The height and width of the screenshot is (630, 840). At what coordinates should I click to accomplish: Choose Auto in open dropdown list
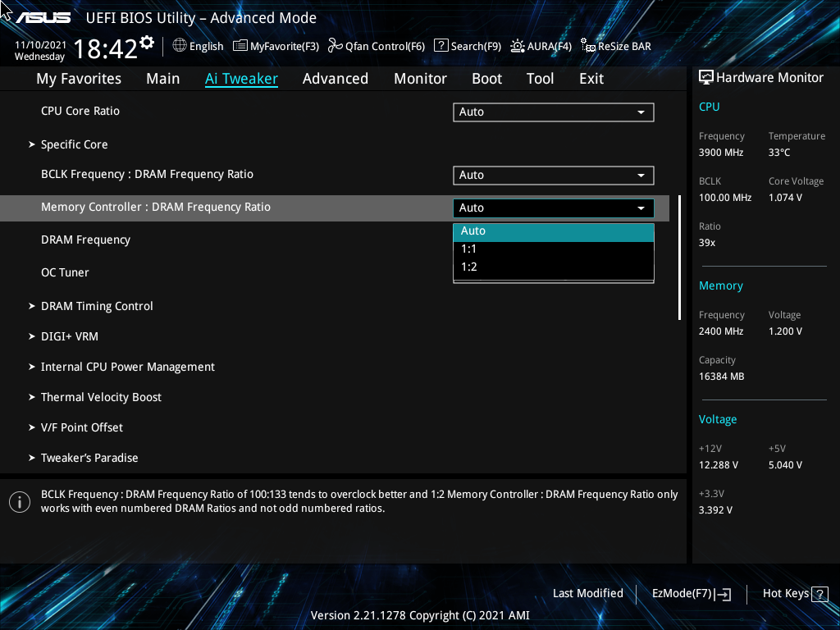pos(554,231)
